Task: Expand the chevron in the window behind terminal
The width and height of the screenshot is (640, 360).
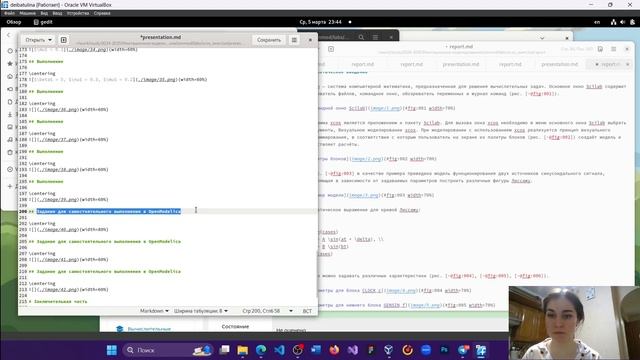Action: pyautogui.click(x=542, y=38)
